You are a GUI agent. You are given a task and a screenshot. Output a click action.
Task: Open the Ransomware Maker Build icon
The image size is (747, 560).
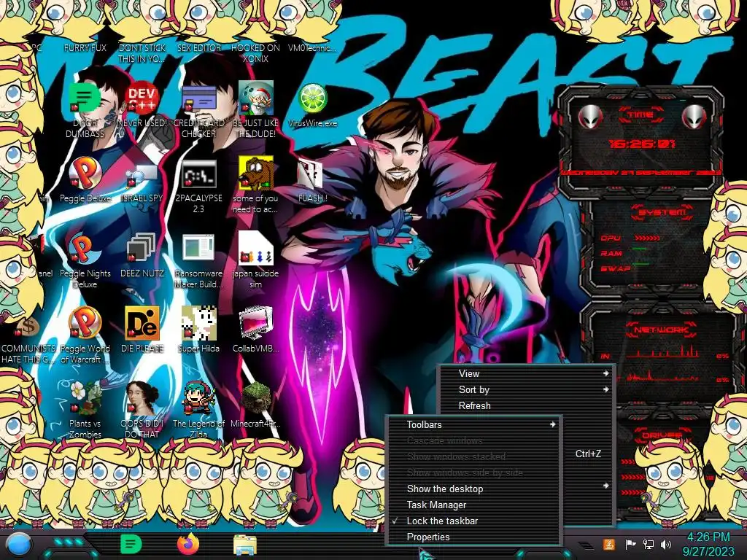(x=198, y=248)
